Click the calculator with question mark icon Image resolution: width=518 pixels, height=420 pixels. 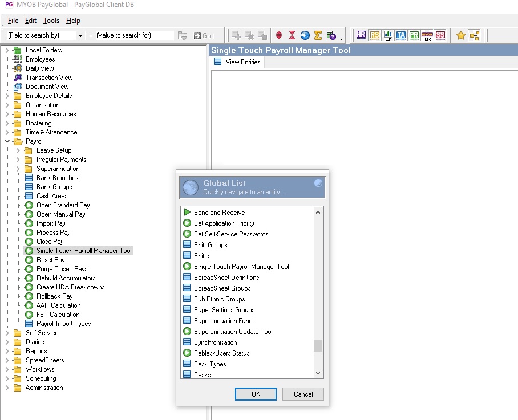point(331,35)
